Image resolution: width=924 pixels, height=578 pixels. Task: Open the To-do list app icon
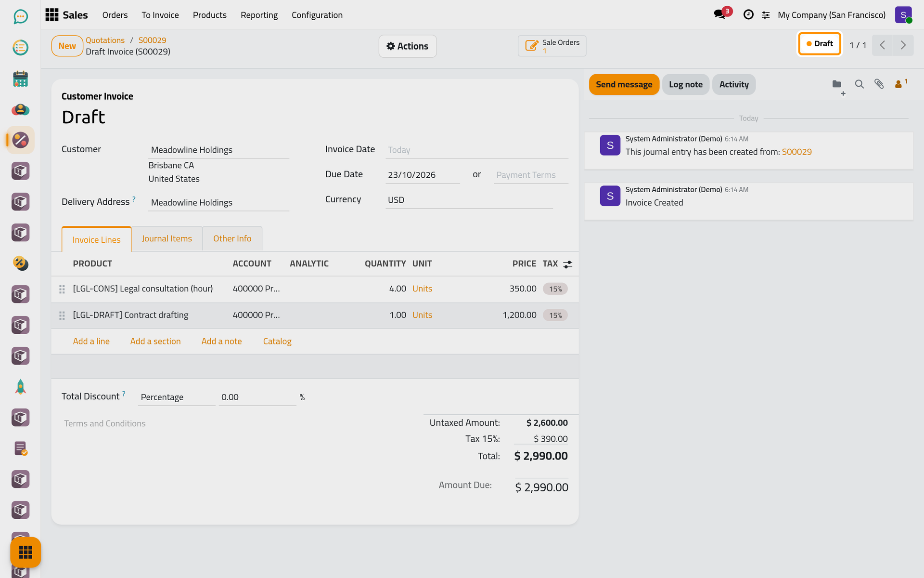pyautogui.click(x=20, y=48)
